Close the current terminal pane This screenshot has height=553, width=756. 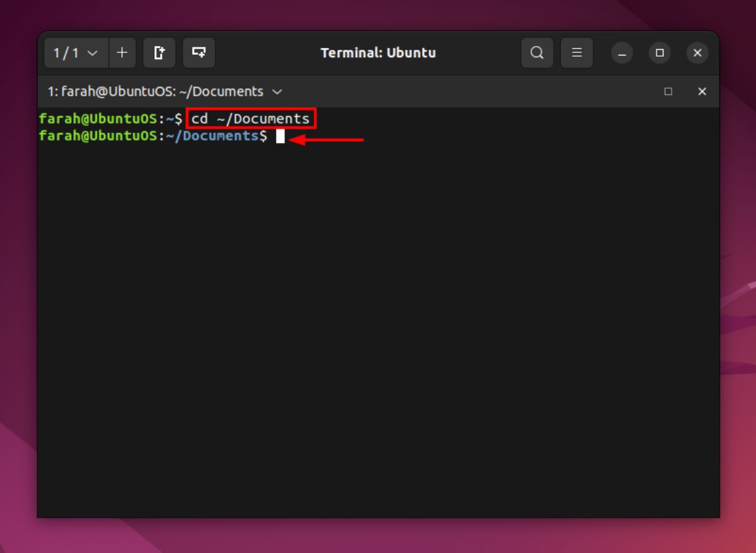click(x=702, y=92)
